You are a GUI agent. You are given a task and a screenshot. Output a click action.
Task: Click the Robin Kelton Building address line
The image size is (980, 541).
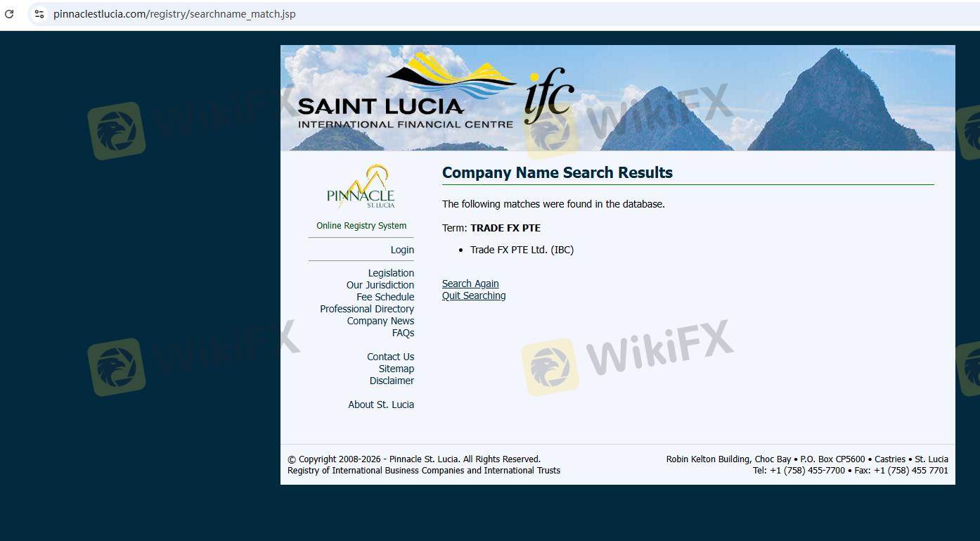807,459
